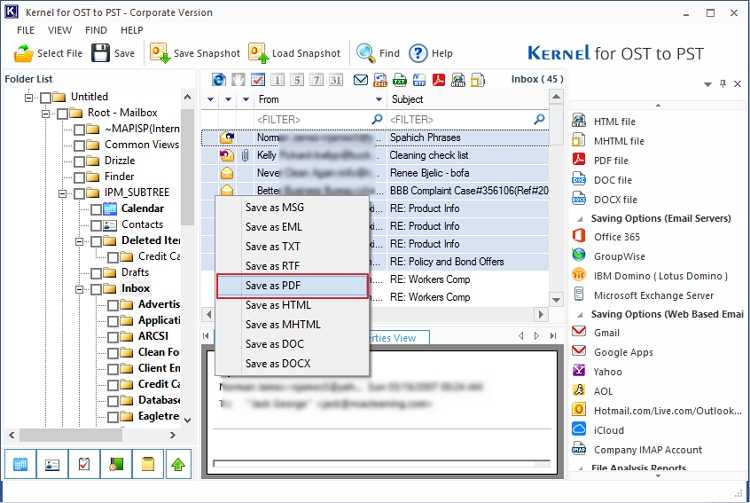Image resolution: width=750 pixels, height=503 pixels.
Task: Choose Save as MSG from context menu
Action: pyautogui.click(x=293, y=208)
